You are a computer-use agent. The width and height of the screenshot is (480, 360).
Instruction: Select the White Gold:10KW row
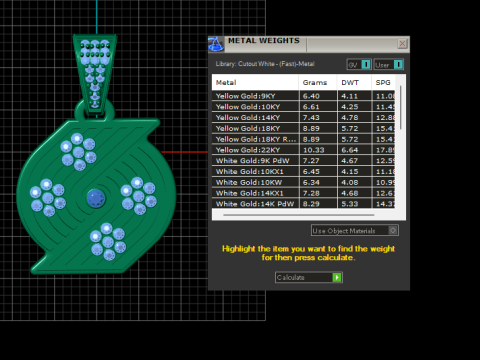tap(303, 182)
